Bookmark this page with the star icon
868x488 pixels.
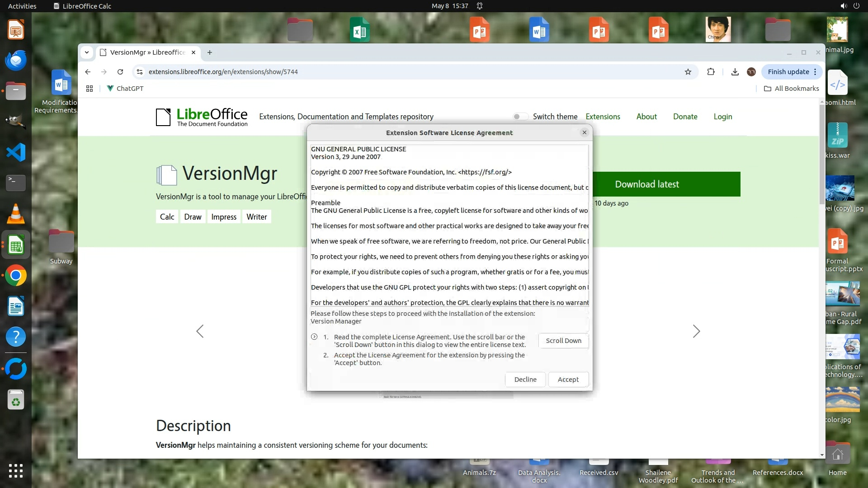pos(688,72)
